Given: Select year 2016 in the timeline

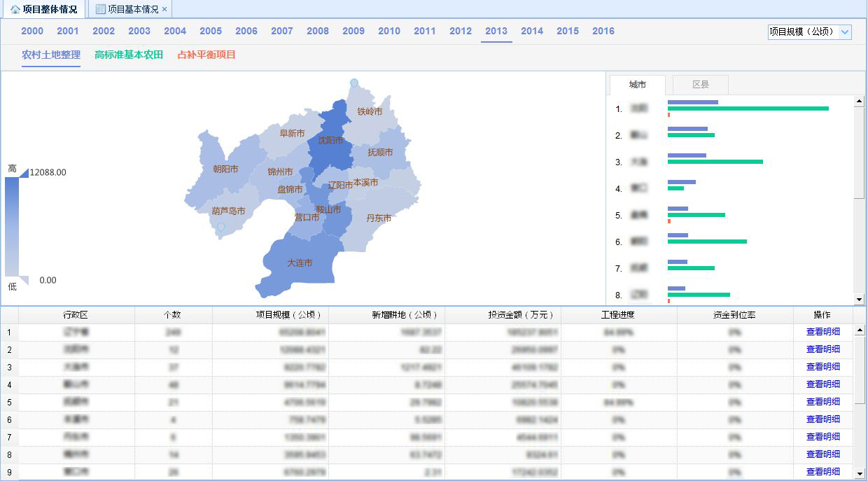Looking at the screenshot, I should [603, 32].
